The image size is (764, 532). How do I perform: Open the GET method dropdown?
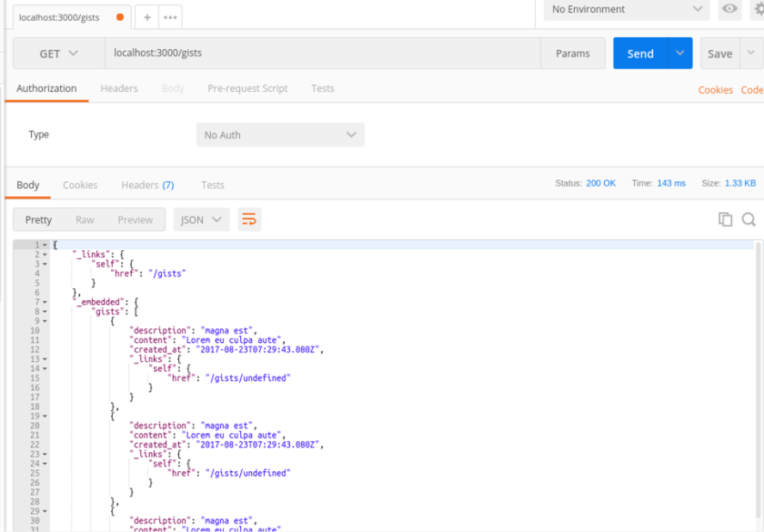pyautogui.click(x=58, y=54)
